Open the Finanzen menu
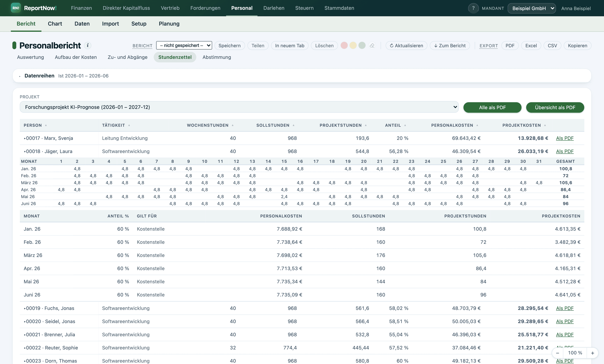604x364 pixels. click(x=81, y=8)
